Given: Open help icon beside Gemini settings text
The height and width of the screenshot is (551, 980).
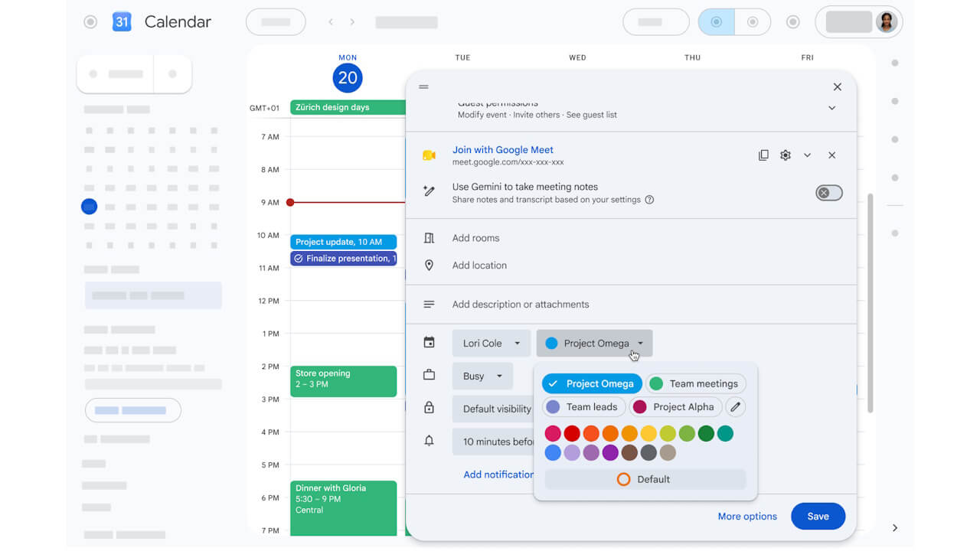Looking at the screenshot, I should tap(649, 200).
